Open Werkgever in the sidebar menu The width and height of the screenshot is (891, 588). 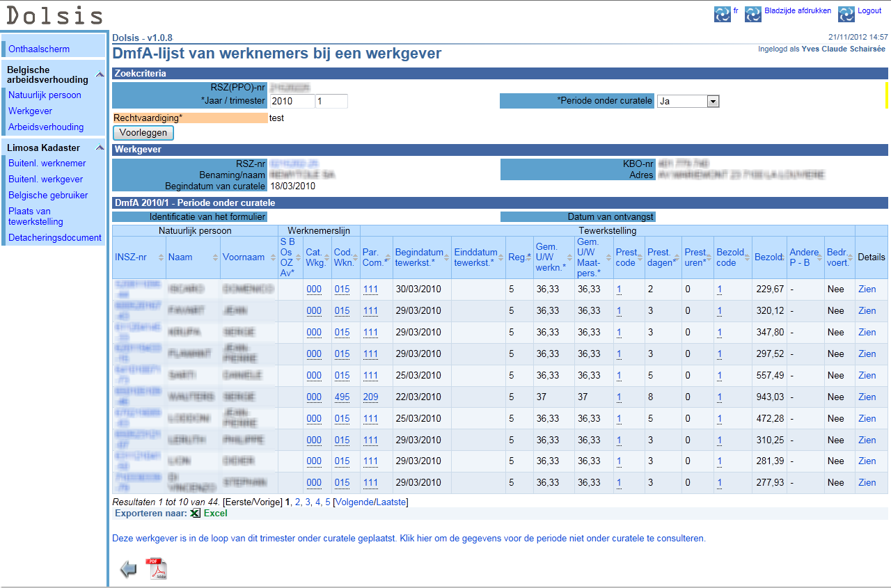click(x=30, y=111)
